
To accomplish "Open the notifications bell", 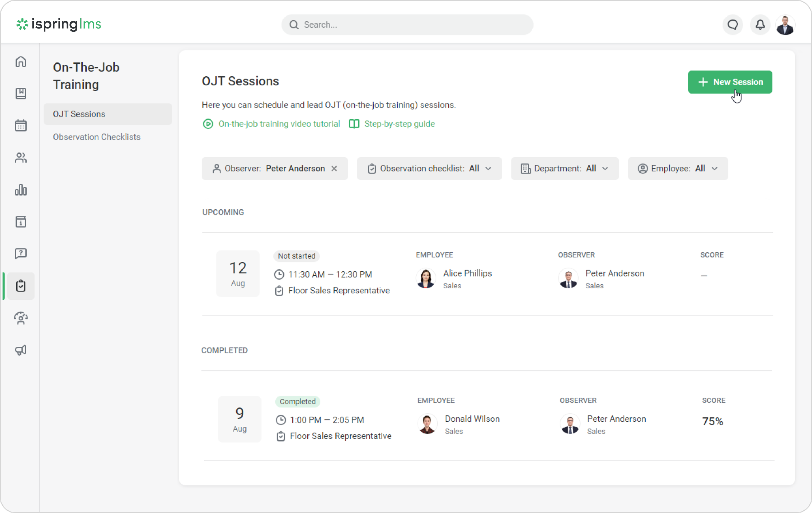I will [x=760, y=25].
